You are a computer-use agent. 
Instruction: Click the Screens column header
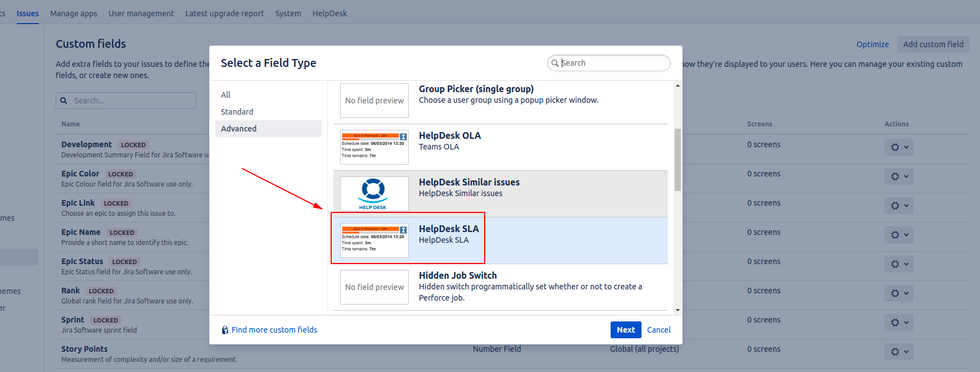[760, 124]
